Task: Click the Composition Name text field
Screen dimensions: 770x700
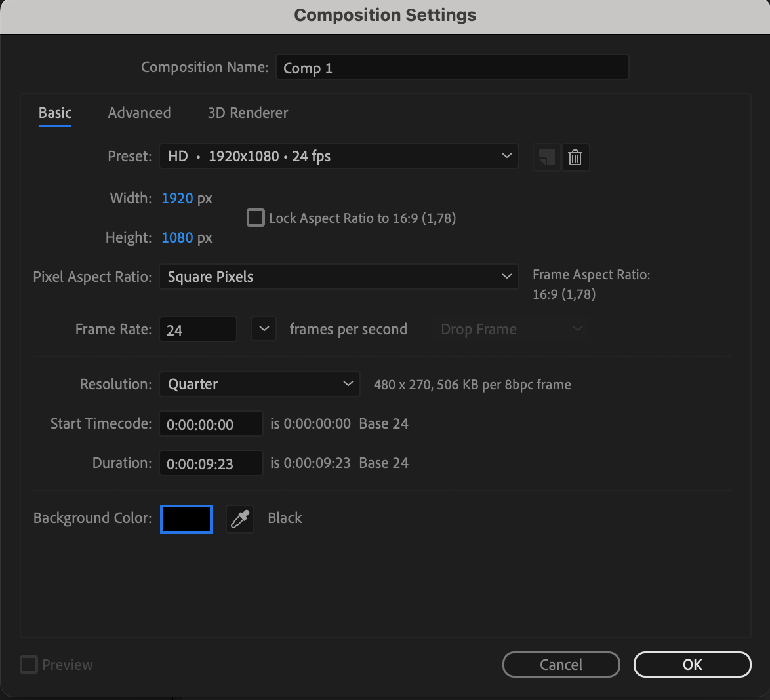Action: [x=453, y=68]
